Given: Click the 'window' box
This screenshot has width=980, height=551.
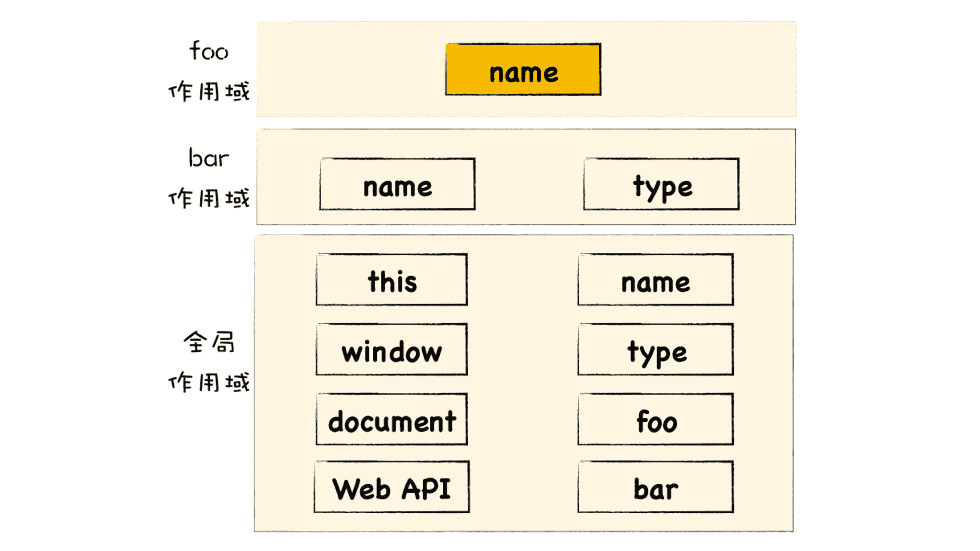Looking at the screenshot, I should 391,349.
